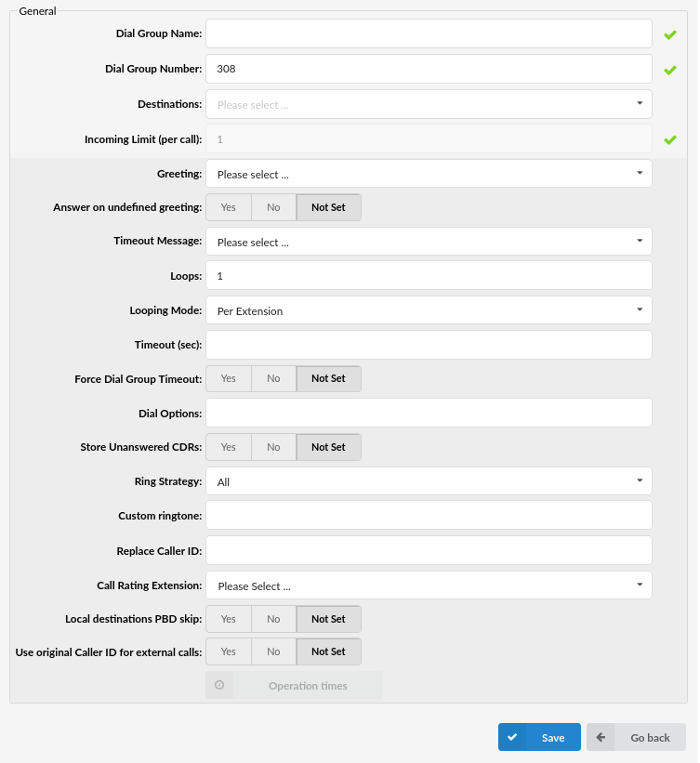700x763 pixels.
Task: Go back to the previous page
Action: [636, 737]
